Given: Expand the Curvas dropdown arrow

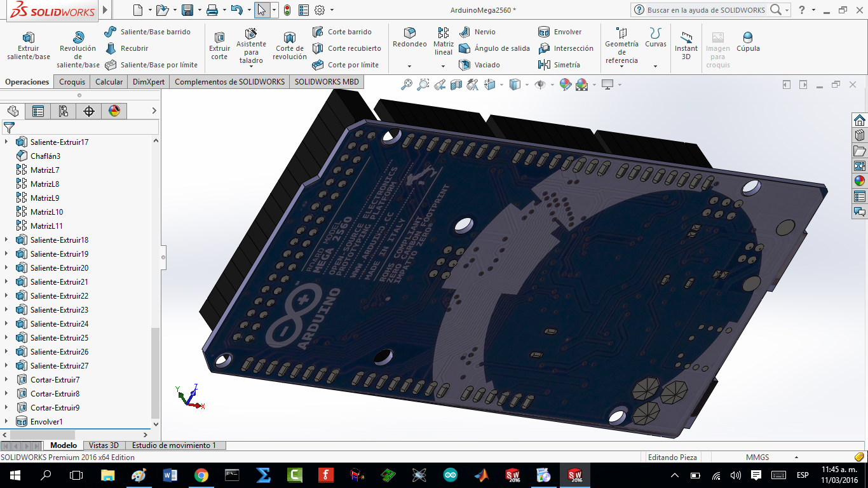Looking at the screenshot, I should (655, 66).
